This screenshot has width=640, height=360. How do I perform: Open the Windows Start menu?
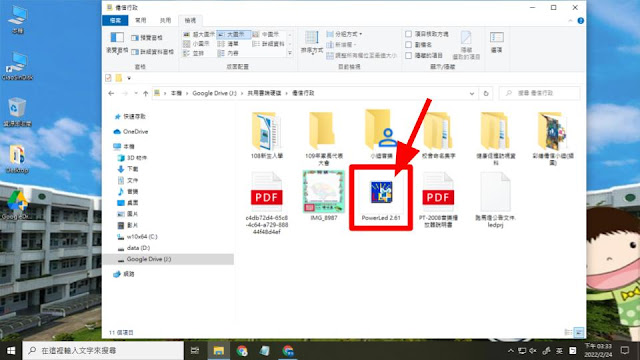tap(11, 351)
